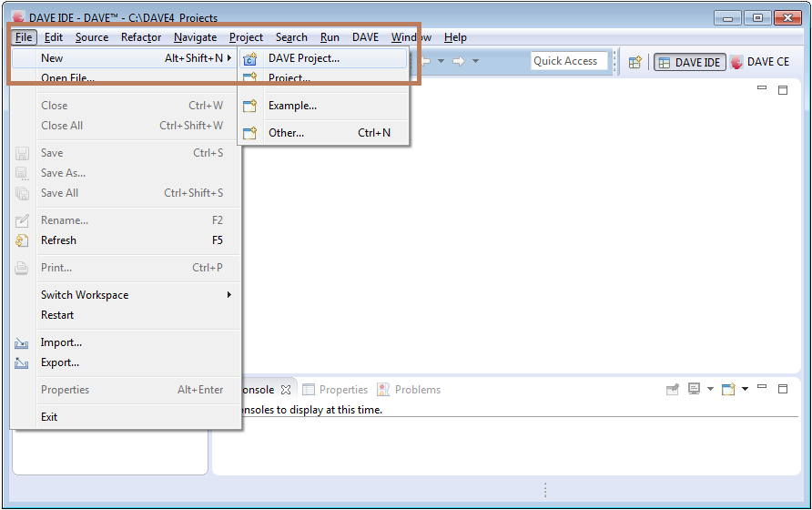This screenshot has width=812, height=510.
Task: Minimize the Console panel
Action: click(x=762, y=387)
